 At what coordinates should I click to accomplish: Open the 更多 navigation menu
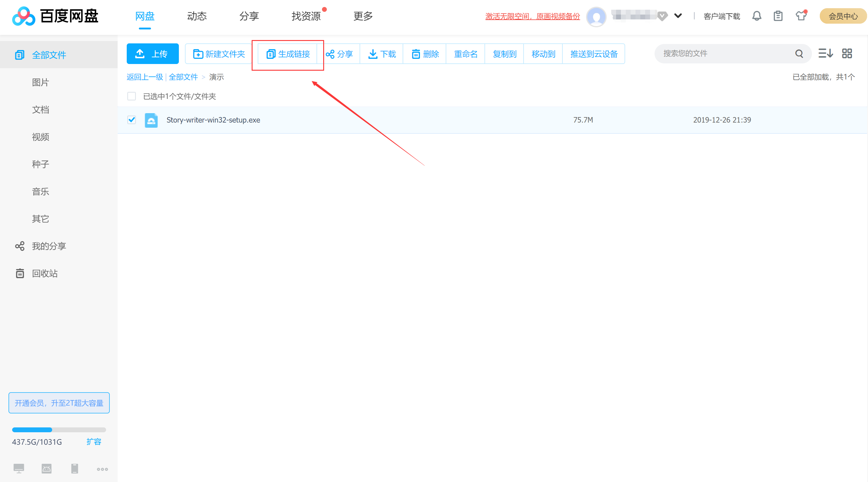tap(363, 16)
